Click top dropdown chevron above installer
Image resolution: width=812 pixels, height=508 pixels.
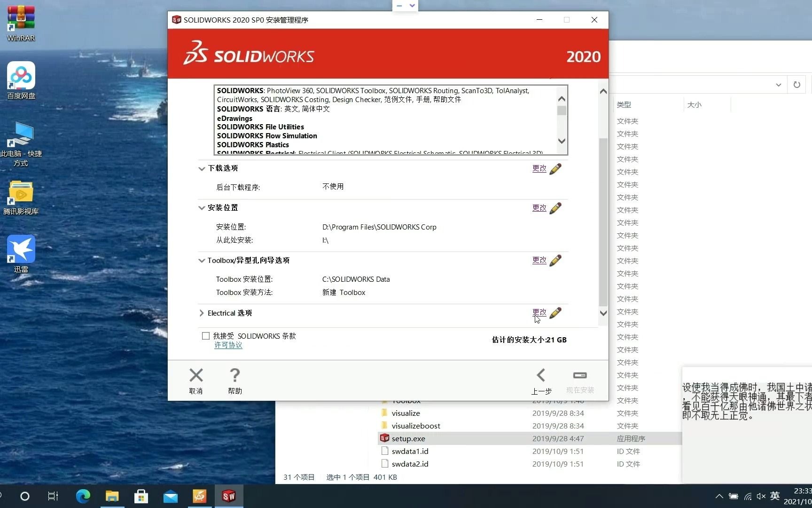click(412, 6)
